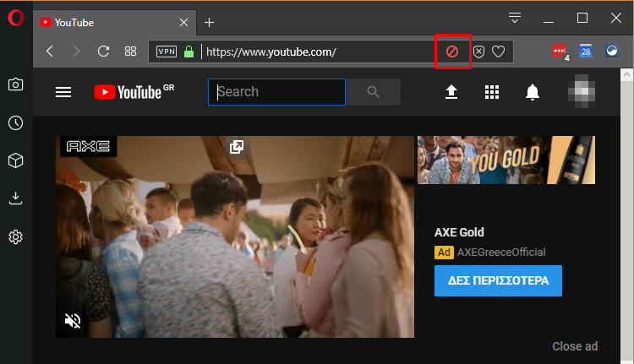Focus the YouTube Search box
The width and height of the screenshot is (634, 364).
(x=277, y=92)
